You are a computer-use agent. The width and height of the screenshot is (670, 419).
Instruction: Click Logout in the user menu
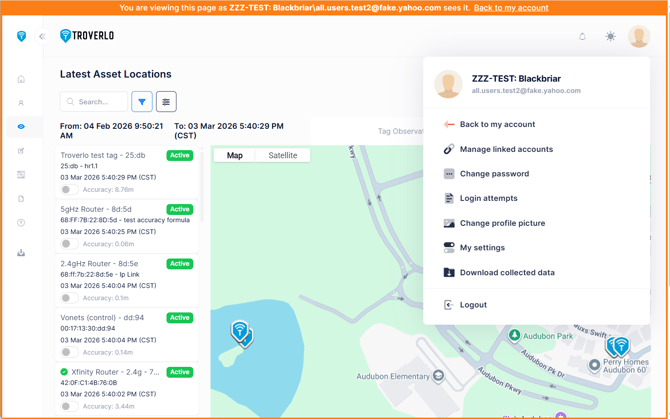click(x=473, y=305)
